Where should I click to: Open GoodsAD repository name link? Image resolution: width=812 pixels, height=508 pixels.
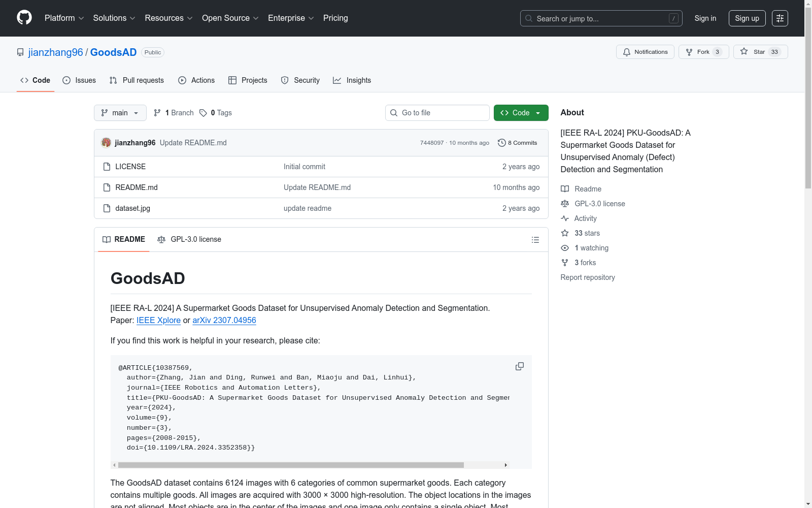[114, 52]
